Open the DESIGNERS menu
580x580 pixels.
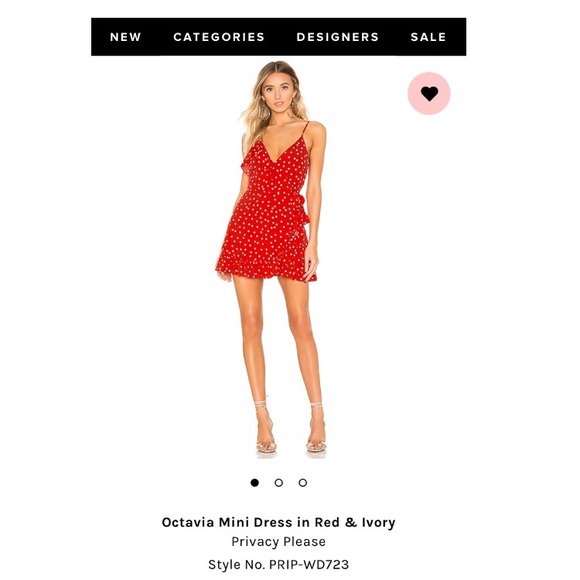pos(338,37)
